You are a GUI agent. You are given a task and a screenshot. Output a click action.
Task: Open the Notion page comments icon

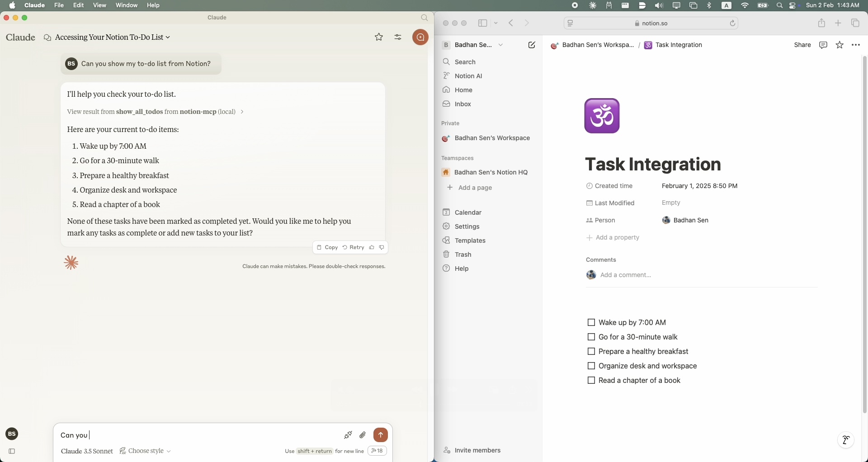click(x=823, y=45)
